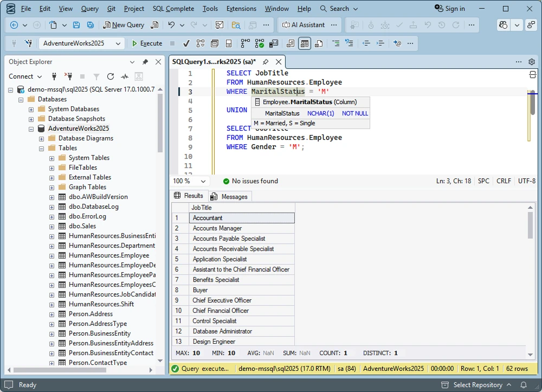Click the Object Explorer horizontal scrollbar

point(60,370)
